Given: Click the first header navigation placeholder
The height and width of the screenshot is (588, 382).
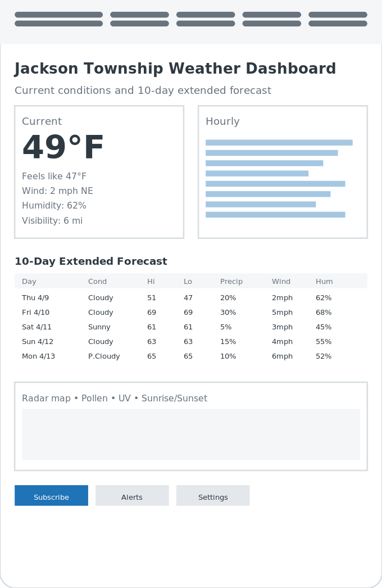Looking at the screenshot, I should (58, 19).
